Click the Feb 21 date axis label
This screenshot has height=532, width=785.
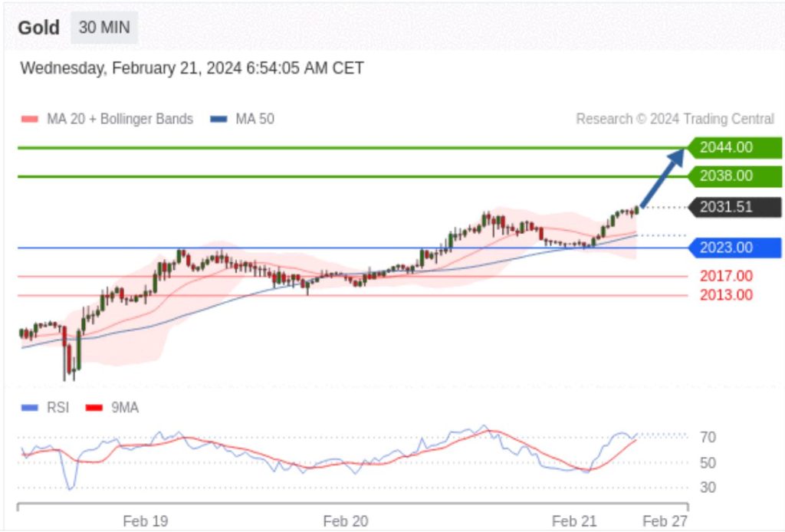pos(574,521)
